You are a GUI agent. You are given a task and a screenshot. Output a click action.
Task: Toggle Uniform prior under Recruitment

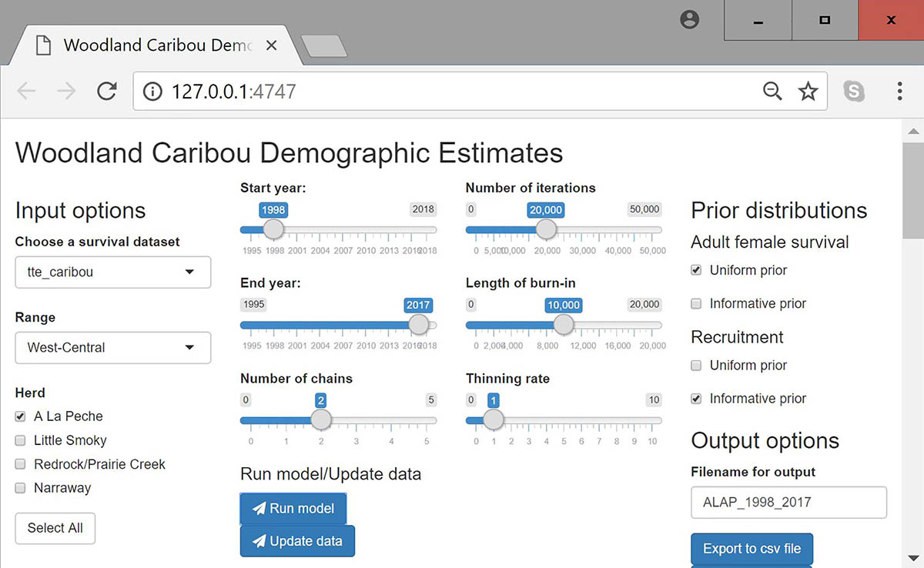point(696,365)
